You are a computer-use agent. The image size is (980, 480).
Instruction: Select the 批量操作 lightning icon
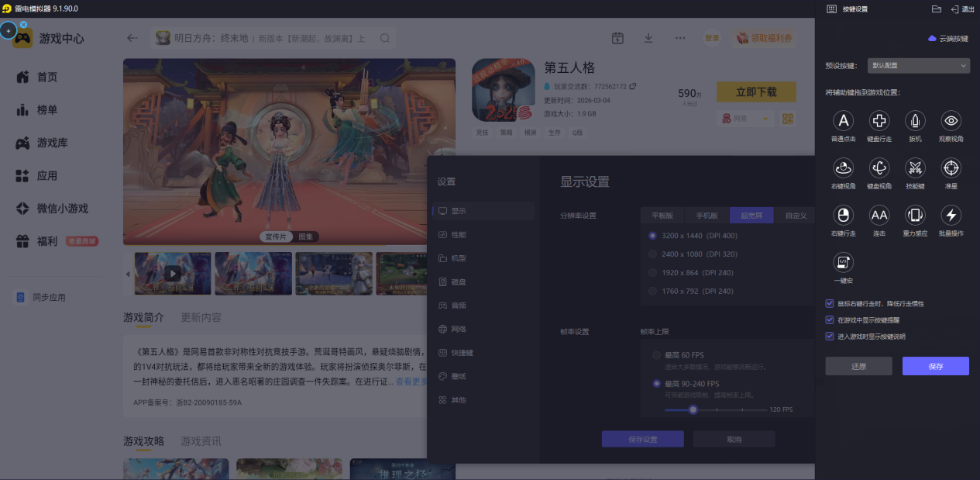pyautogui.click(x=951, y=215)
